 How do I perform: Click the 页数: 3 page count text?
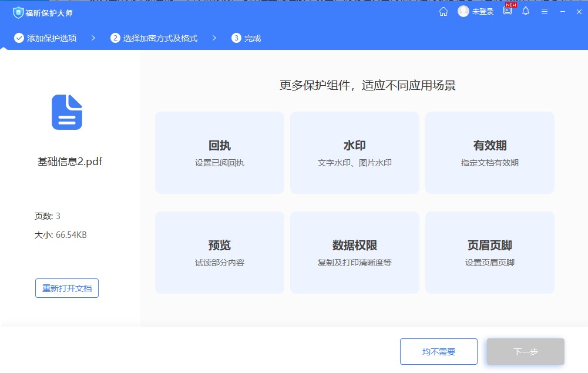pos(47,216)
